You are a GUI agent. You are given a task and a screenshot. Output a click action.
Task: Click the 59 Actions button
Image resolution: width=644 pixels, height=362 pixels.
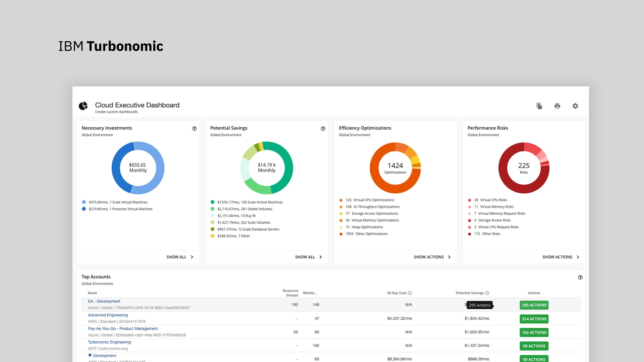click(534, 346)
